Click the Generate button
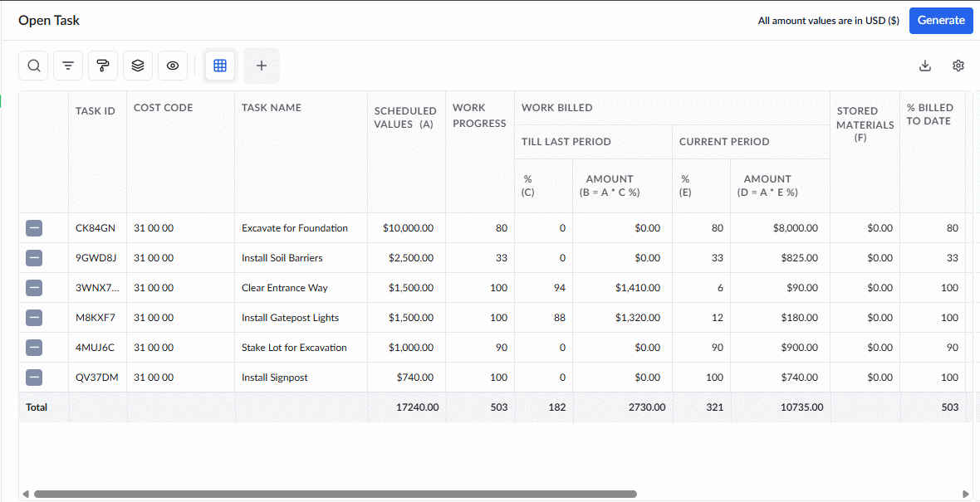980x502 pixels. pos(941,21)
